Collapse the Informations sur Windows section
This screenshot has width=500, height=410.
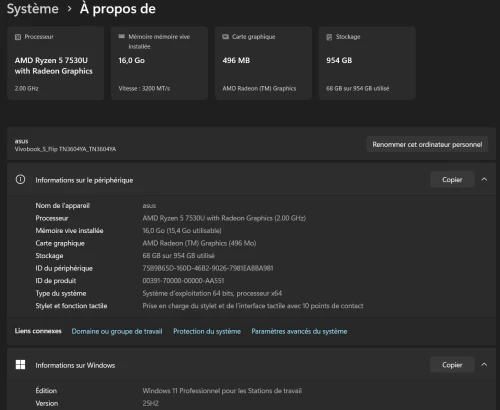(484, 365)
